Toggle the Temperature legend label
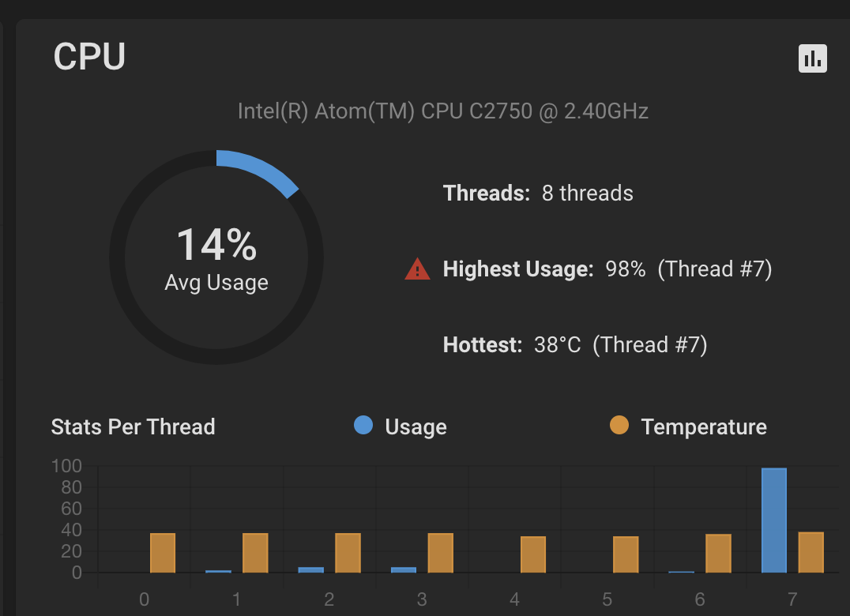 tap(704, 427)
